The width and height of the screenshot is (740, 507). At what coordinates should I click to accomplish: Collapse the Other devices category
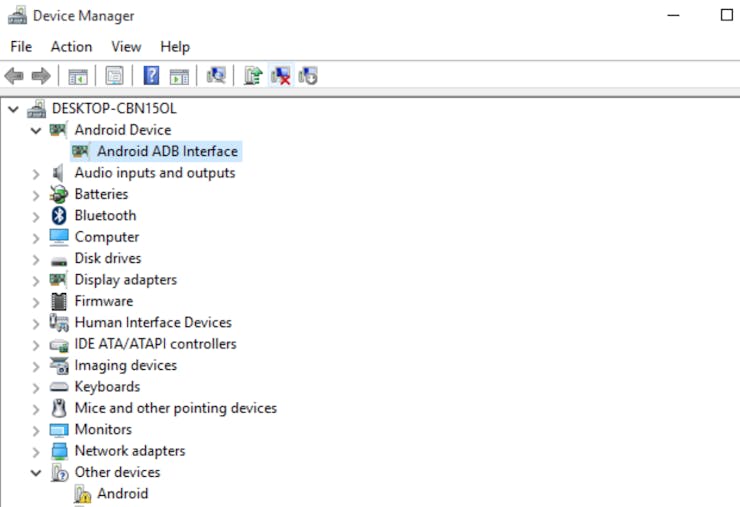(x=36, y=473)
